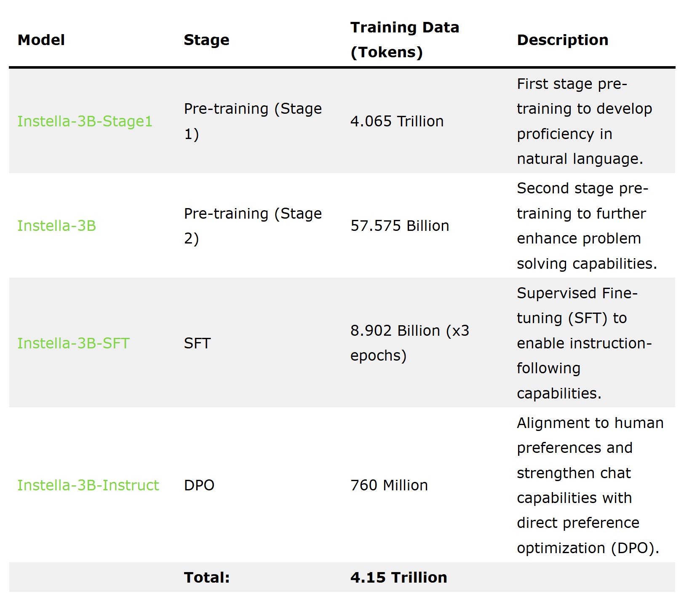
Task: Select the SFT stage cell
Action: click(197, 343)
